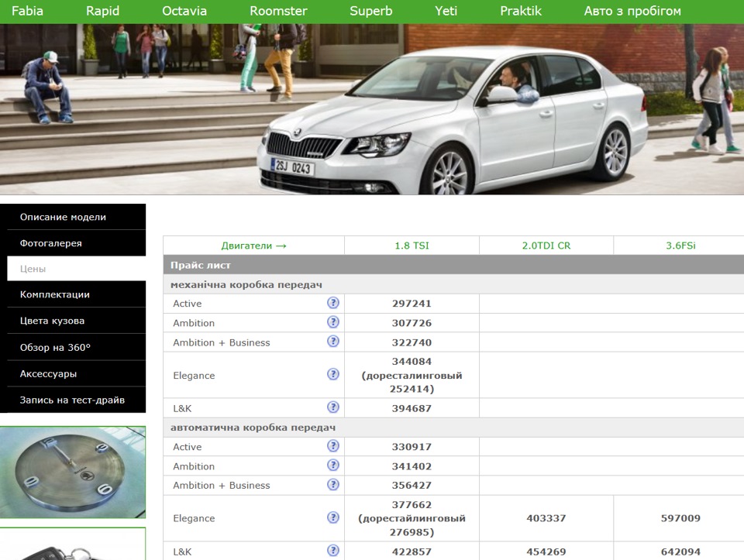Click price 322740 for Ambition + Business

(412, 342)
